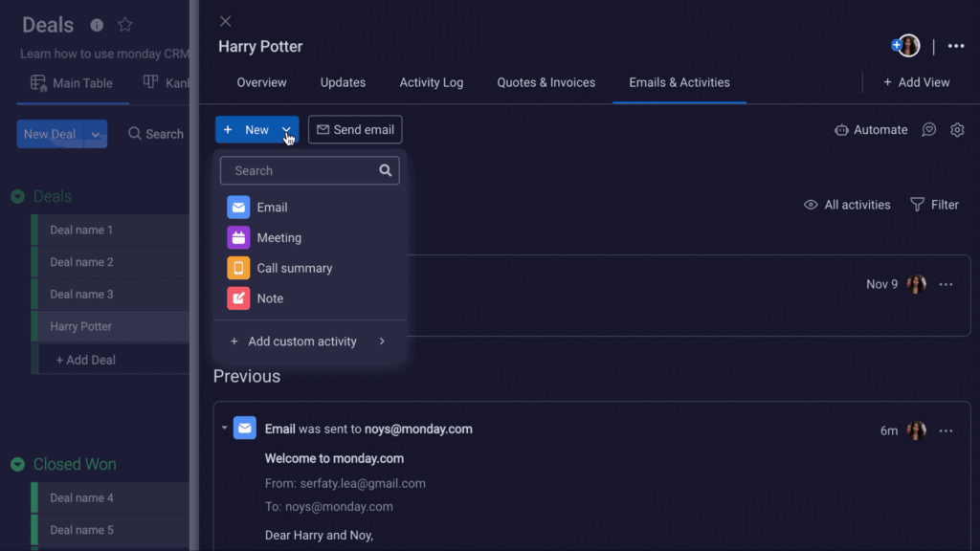Viewport: 980px width, 551px height.
Task: Open the Activity Log tab
Action: tap(432, 82)
